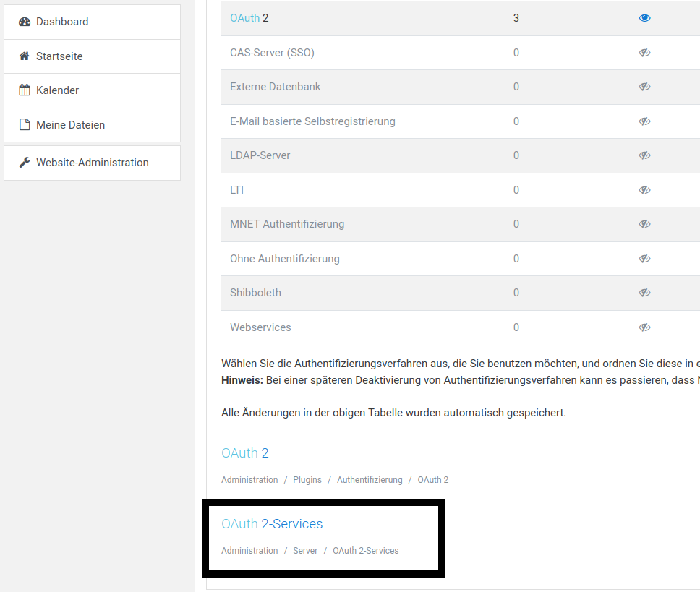This screenshot has height=592, width=700.
Task: Disable OAuth 2 with eye icon
Action: coord(645,18)
